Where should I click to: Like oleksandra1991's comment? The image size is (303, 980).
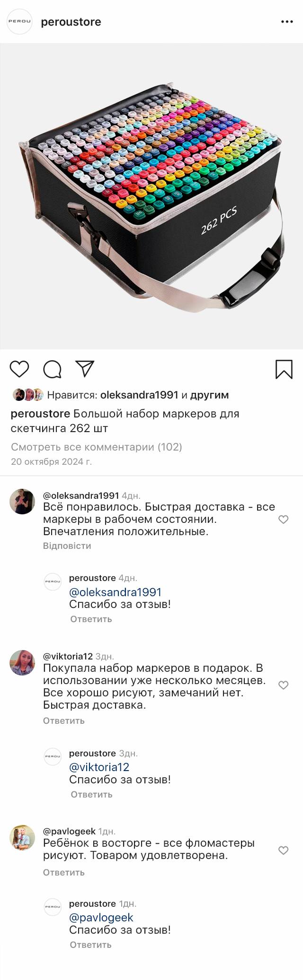point(283,520)
